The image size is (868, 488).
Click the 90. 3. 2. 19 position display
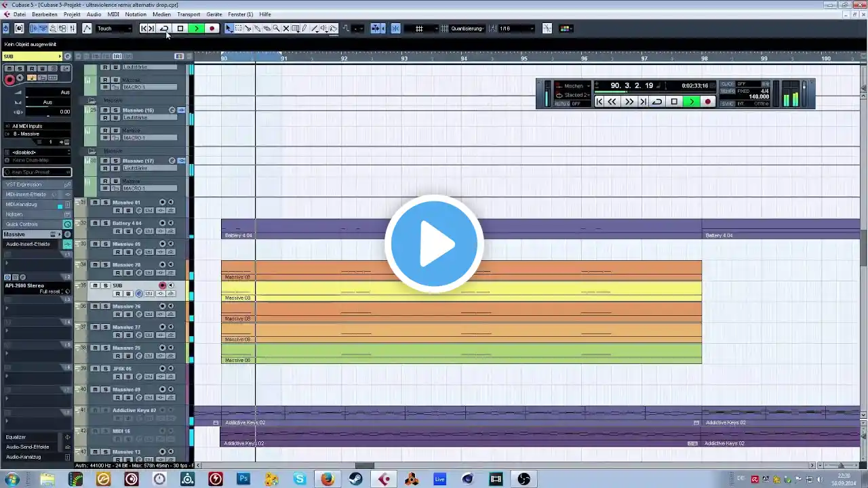[631, 85]
